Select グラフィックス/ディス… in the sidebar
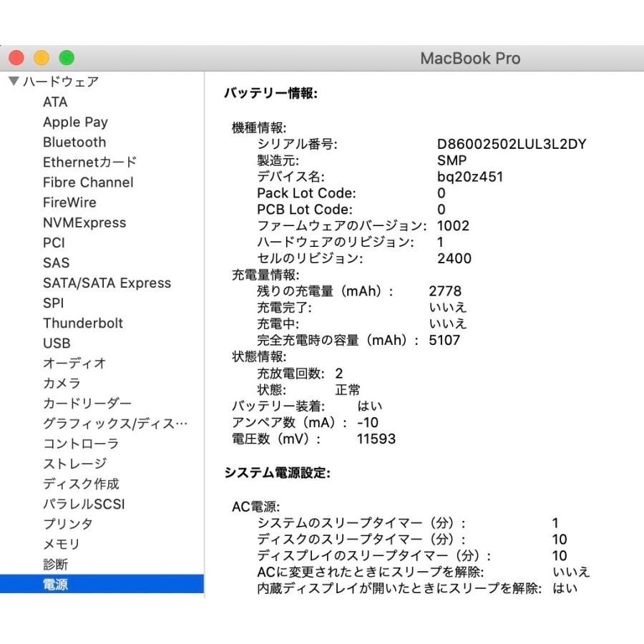The width and height of the screenshot is (644, 644). 115,424
